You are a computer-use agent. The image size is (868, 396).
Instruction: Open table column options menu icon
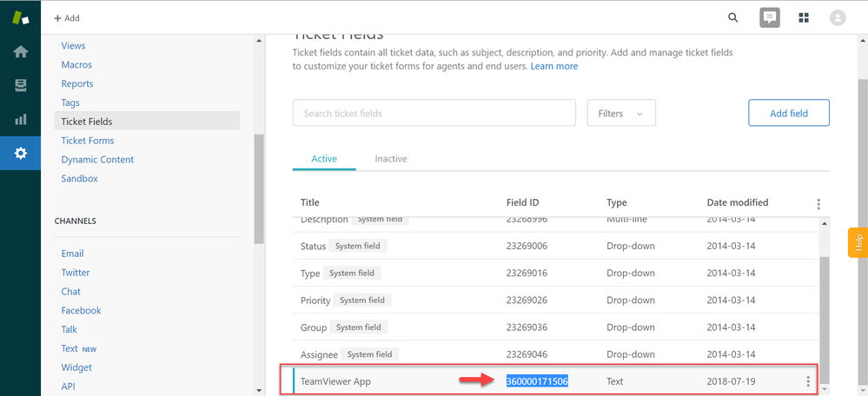click(818, 204)
